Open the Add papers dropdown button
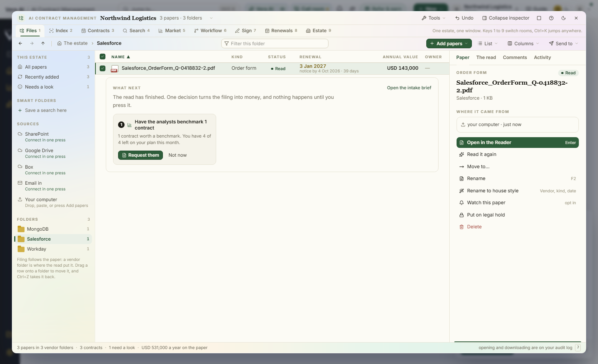This screenshot has height=364, width=598. [449, 44]
